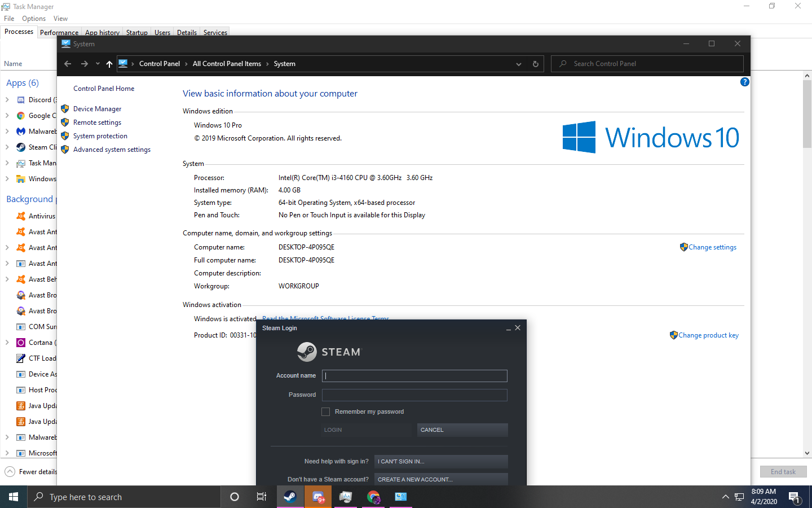Open Task Manager Options menu
Screen dimensions: 812x508
pyautogui.click(x=34, y=19)
